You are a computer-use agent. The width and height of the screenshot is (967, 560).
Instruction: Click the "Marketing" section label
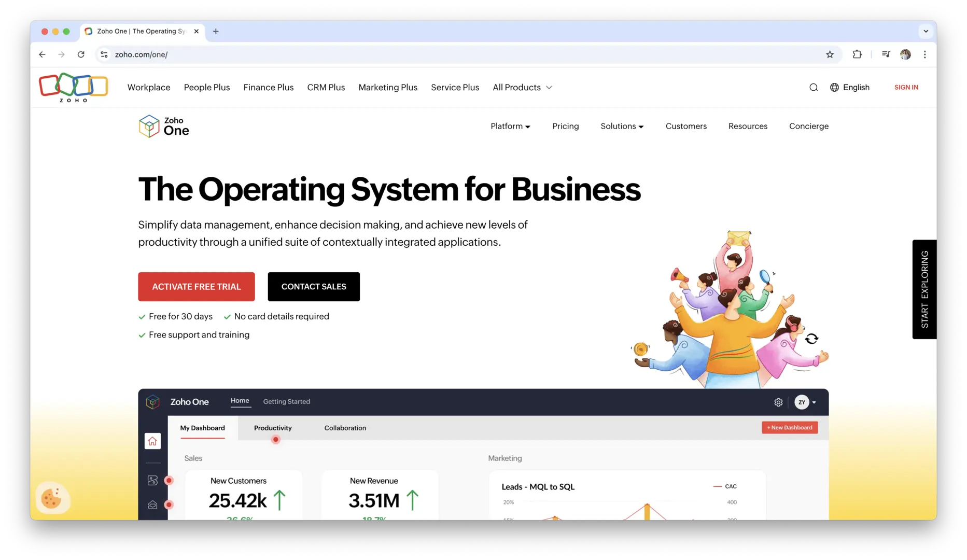tap(505, 458)
